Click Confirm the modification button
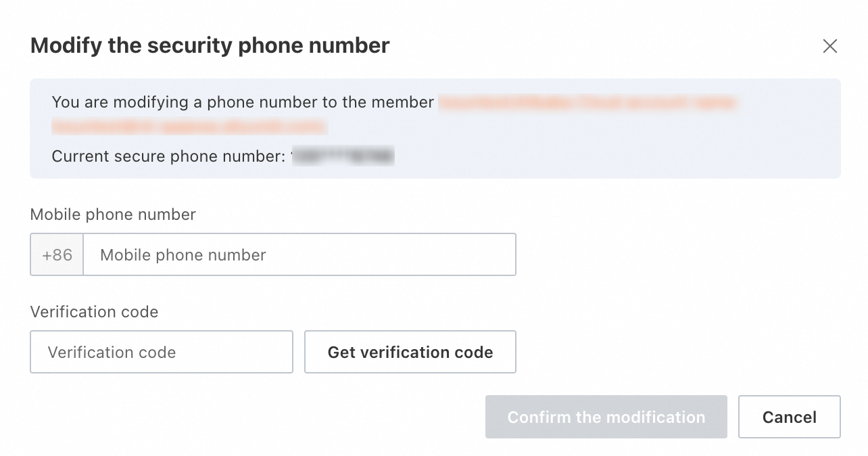Image resolution: width=868 pixels, height=456 pixels. [606, 417]
